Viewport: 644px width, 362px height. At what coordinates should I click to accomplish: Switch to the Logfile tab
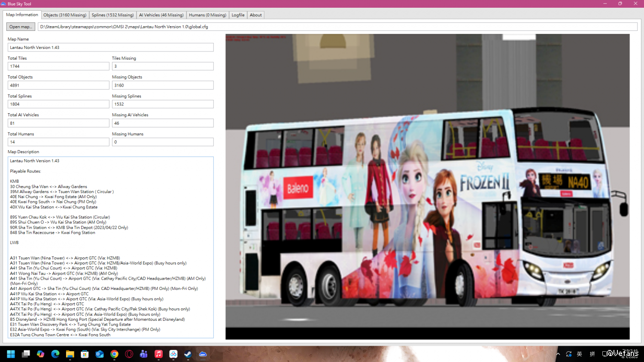point(238,15)
